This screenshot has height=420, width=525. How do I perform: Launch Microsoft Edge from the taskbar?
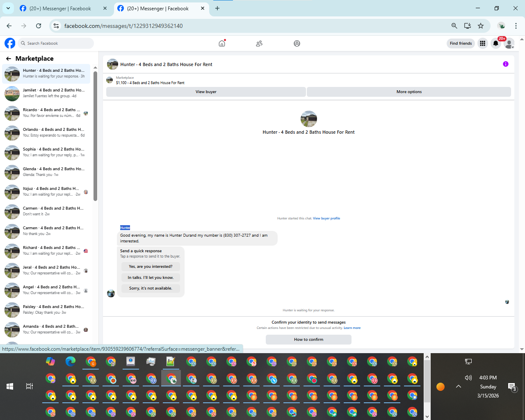[x=71, y=361]
